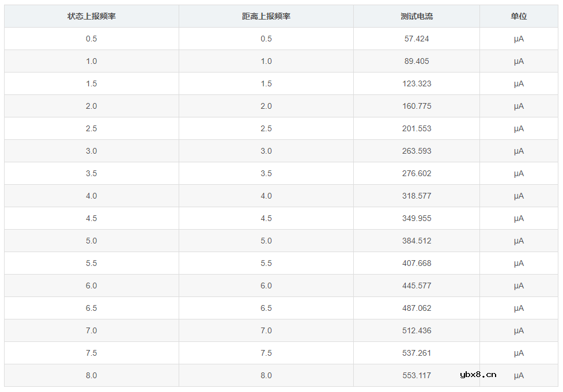Select the 318.577 current value
563x392 pixels.
(x=417, y=196)
